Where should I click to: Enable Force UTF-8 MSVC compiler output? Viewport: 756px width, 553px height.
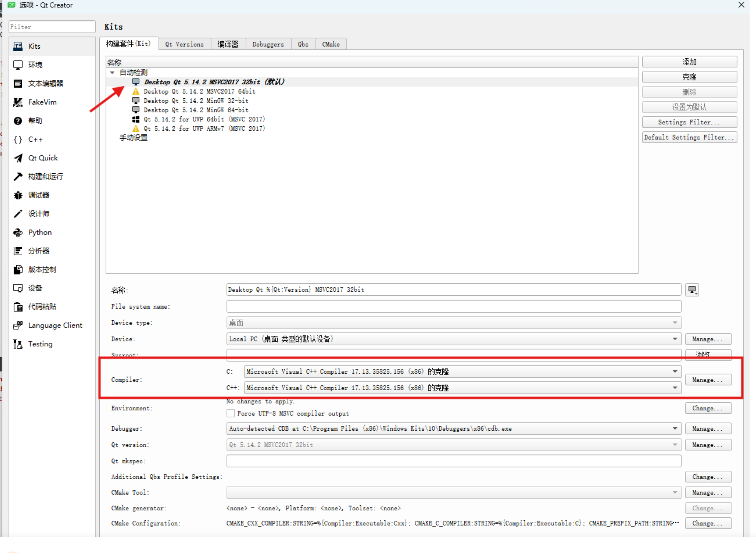pos(230,414)
